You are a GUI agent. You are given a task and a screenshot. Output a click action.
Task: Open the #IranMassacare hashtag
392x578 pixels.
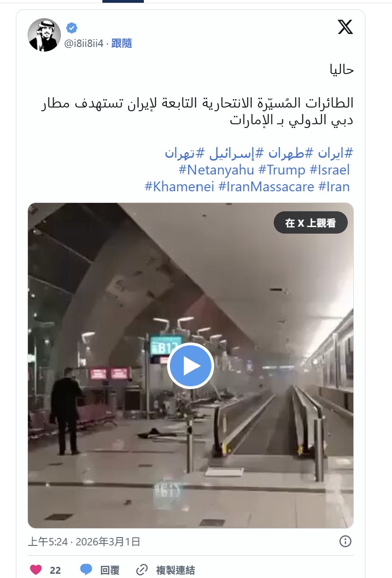tap(266, 187)
